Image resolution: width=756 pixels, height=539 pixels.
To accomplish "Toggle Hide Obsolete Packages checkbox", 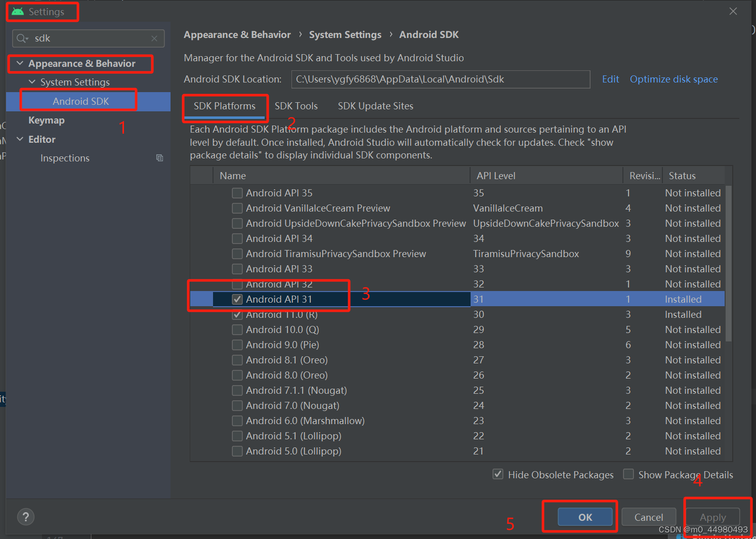I will 498,474.
